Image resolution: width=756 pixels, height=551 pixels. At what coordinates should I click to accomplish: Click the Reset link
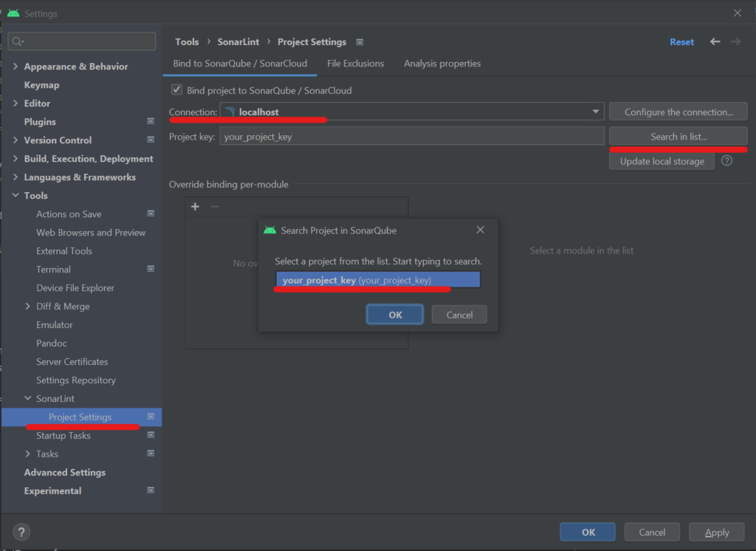click(x=681, y=42)
